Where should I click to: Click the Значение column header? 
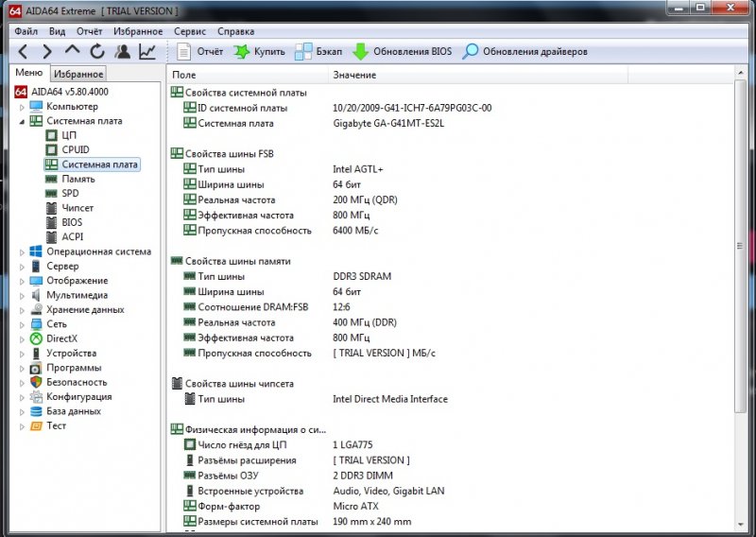click(354, 75)
